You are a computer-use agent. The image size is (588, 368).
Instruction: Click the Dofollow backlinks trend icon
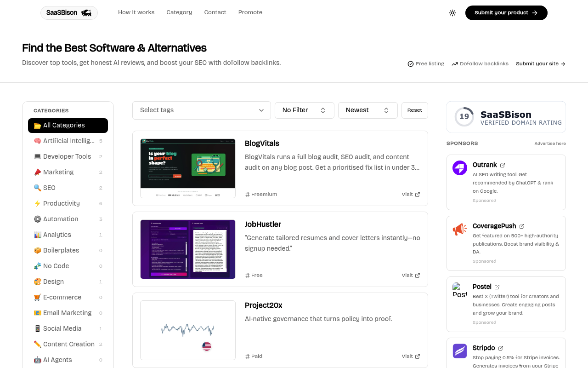[x=455, y=64]
